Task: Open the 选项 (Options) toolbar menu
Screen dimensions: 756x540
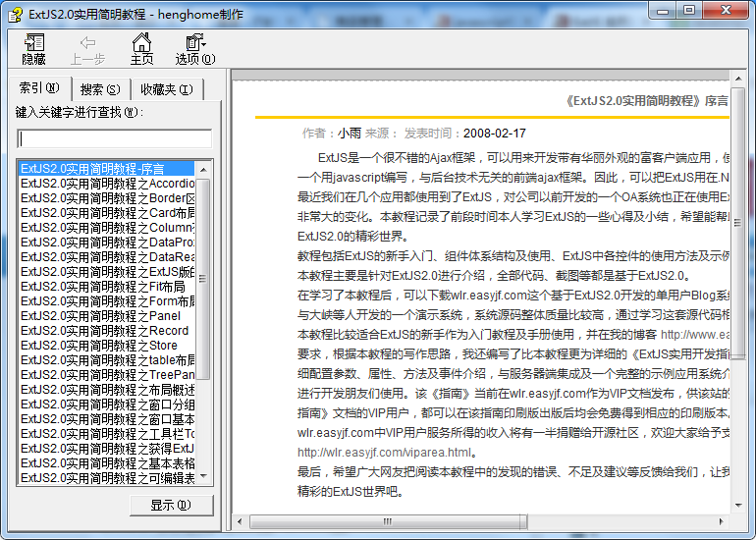Action: coord(194,48)
